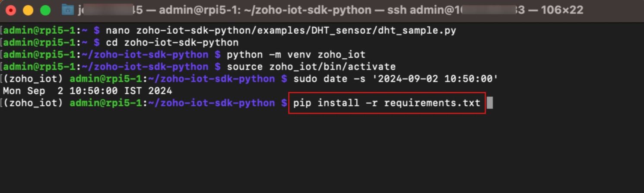The image size is (644, 193).
Task: Click the nano dht_sample.py command line
Action: click(281, 31)
